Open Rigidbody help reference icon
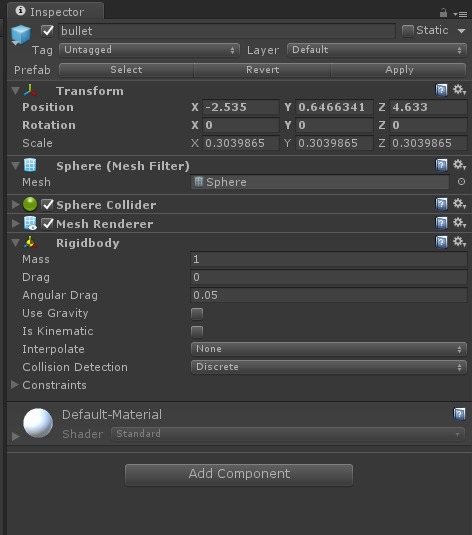 (x=441, y=242)
